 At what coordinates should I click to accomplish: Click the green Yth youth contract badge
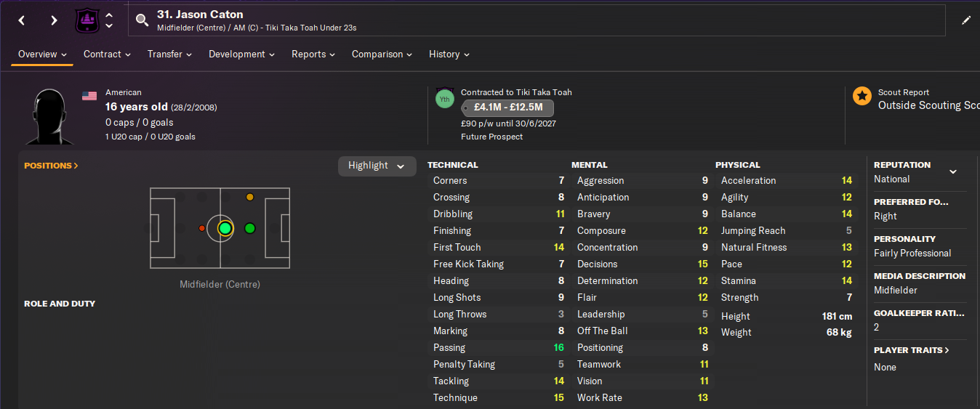pyautogui.click(x=444, y=99)
